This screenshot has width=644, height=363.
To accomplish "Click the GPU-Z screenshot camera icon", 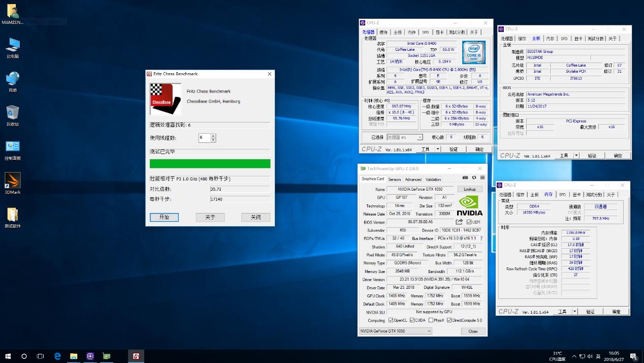I will pyautogui.click(x=465, y=178).
